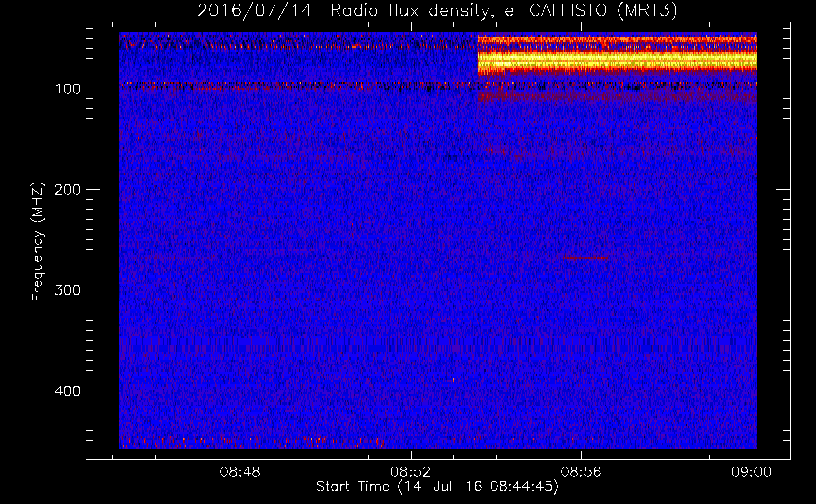Click the 300 MHz frequency tick label

coord(68,290)
